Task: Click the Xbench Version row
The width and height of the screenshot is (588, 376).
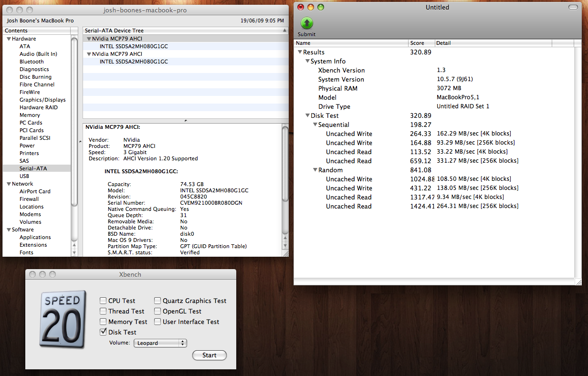Action: (x=434, y=70)
